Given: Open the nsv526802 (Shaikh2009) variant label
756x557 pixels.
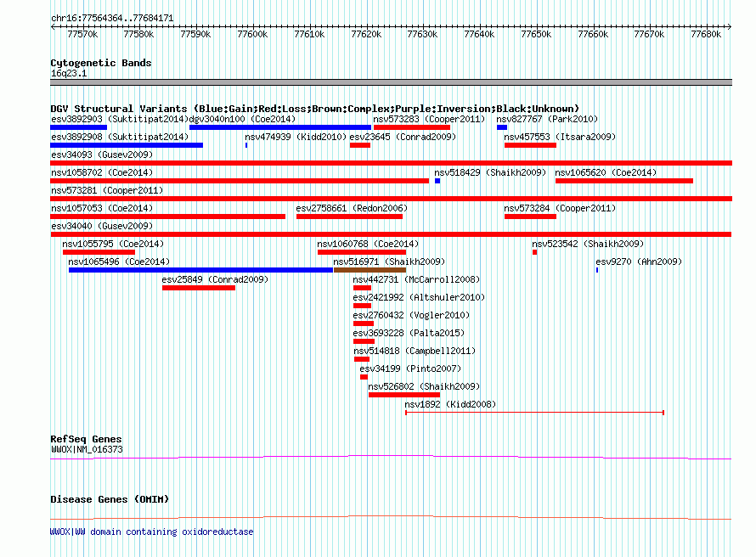Looking at the screenshot, I should [424, 386].
